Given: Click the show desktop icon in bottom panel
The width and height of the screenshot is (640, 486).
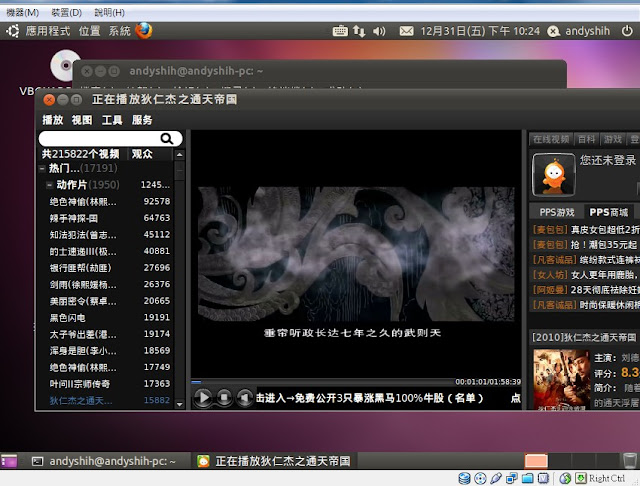Looking at the screenshot, I should [x=9, y=461].
